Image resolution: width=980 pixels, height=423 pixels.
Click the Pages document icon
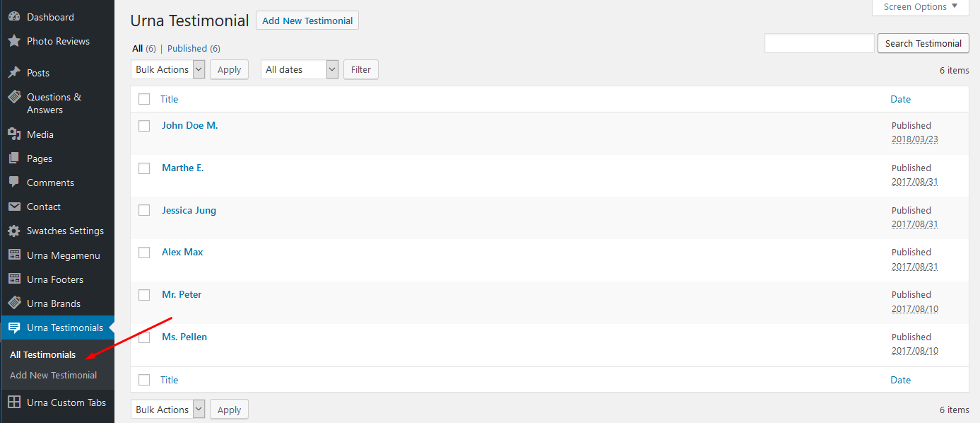(14, 158)
